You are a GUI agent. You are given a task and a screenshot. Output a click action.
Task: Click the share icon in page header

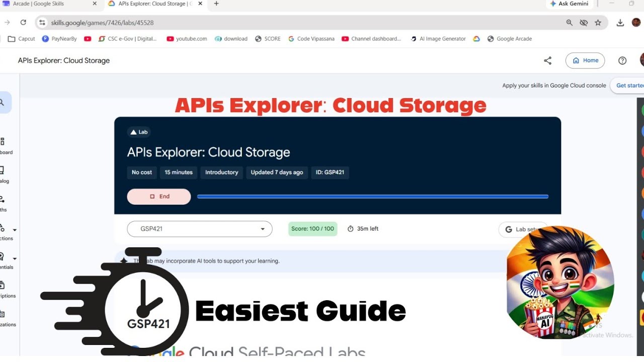coord(548,60)
